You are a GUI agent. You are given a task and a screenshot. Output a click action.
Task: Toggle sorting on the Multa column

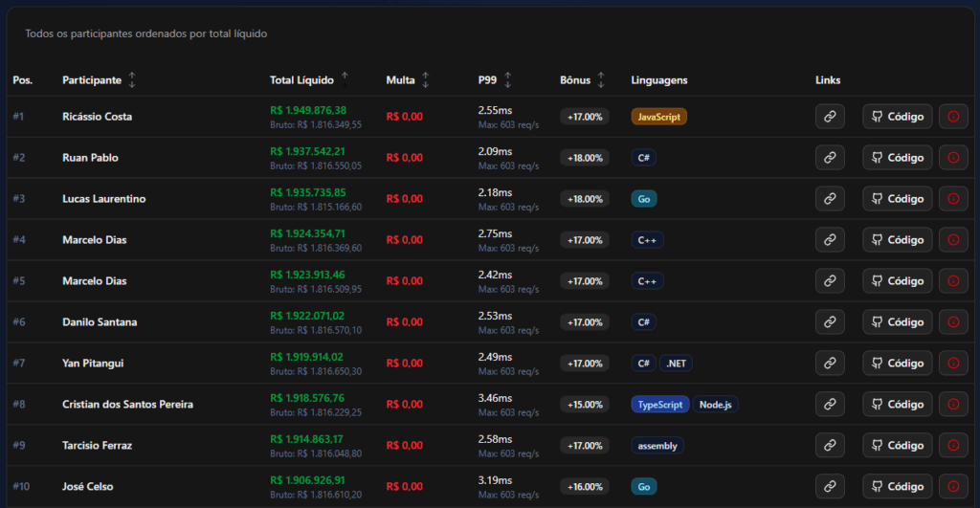click(x=426, y=80)
